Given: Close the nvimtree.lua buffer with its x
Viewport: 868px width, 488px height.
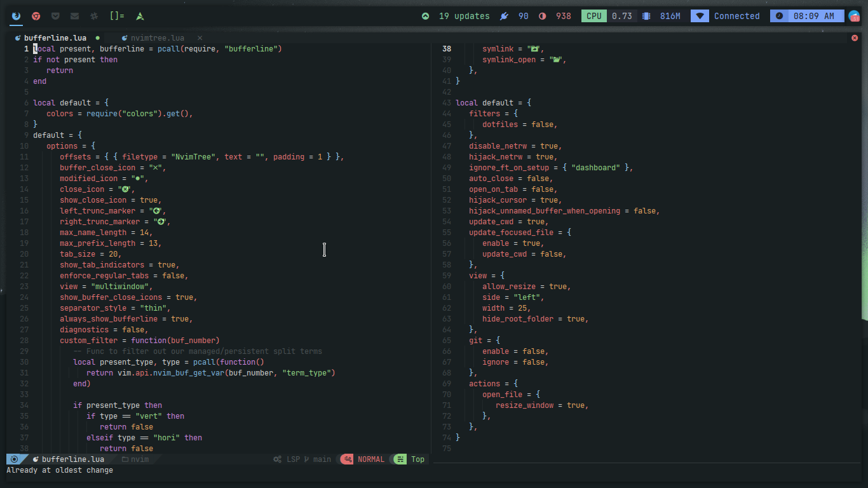Looking at the screenshot, I should [200, 37].
